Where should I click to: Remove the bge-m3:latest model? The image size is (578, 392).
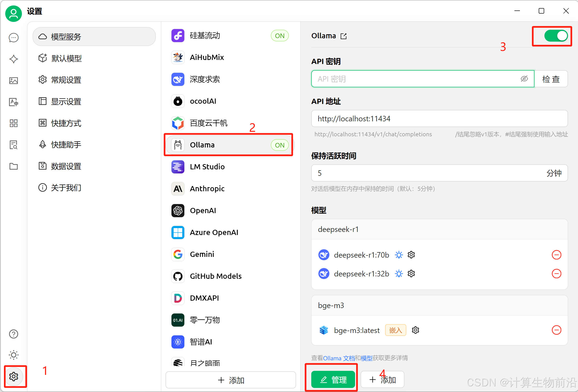click(556, 330)
